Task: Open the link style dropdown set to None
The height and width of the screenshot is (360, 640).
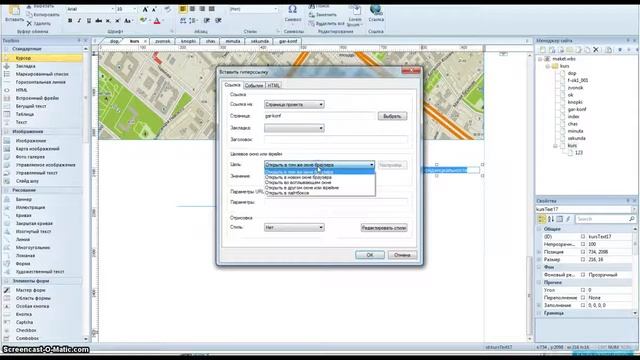Action: (x=294, y=227)
